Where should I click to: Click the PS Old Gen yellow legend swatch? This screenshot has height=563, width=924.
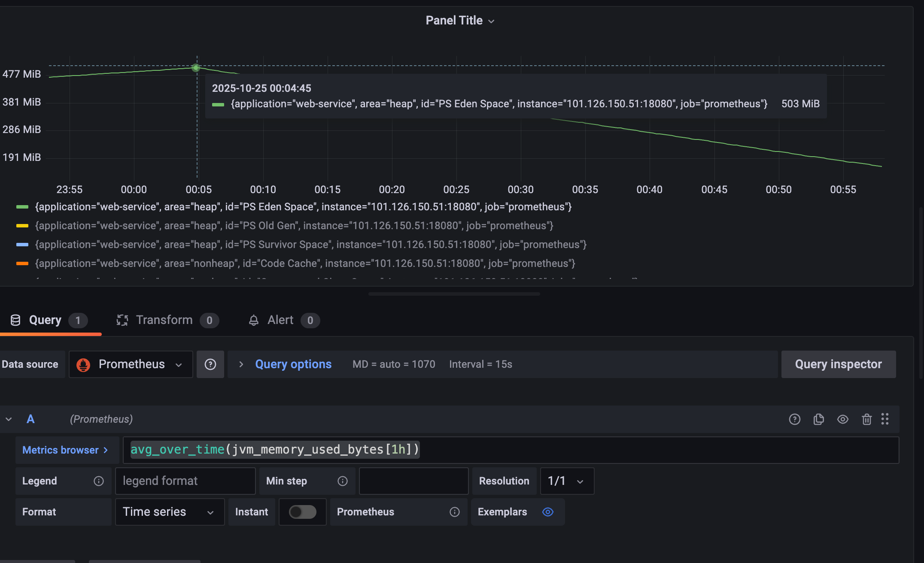pyautogui.click(x=22, y=226)
